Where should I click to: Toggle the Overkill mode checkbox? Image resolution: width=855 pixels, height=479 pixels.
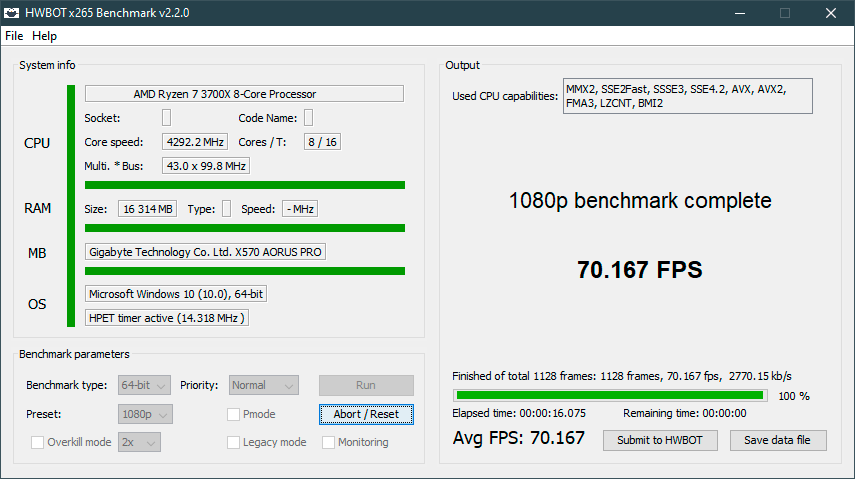coord(38,442)
